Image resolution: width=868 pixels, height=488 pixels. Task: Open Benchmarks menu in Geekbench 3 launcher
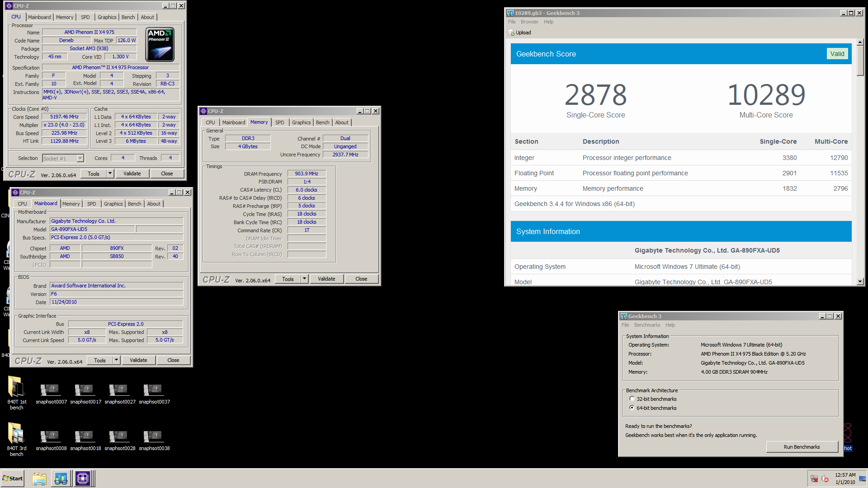(x=647, y=325)
